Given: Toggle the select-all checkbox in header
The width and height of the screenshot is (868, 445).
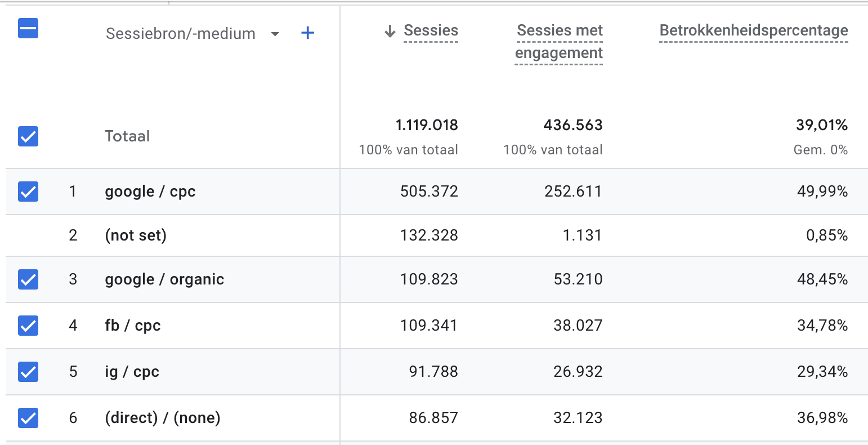Looking at the screenshot, I should [x=28, y=28].
